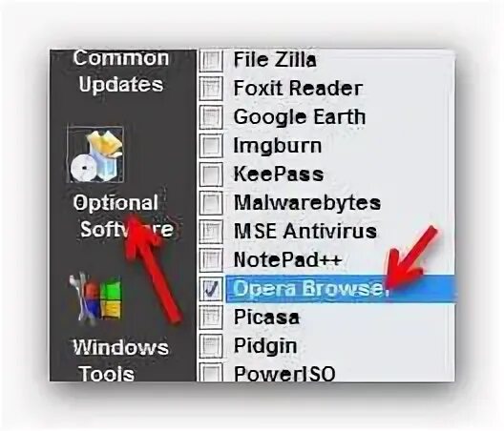The width and height of the screenshot is (504, 431).
Task: Tick the Foxit Reader checkbox
Action: [x=211, y=88]
